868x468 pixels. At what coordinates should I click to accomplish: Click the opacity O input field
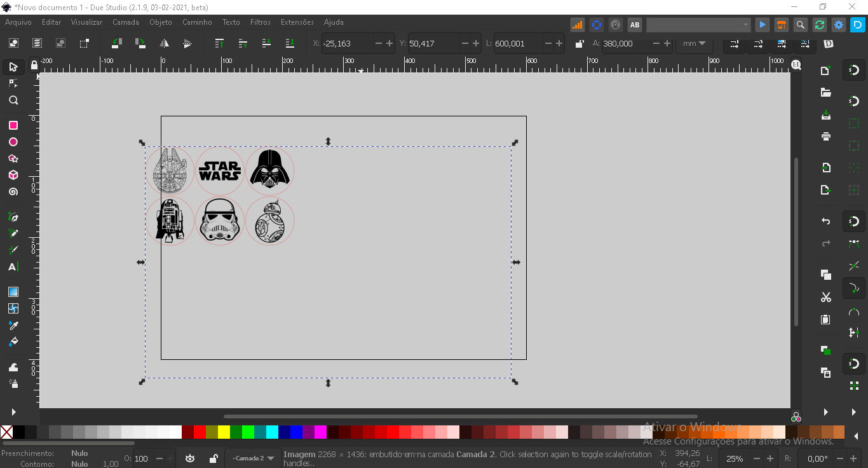click(x=143, y=458)
